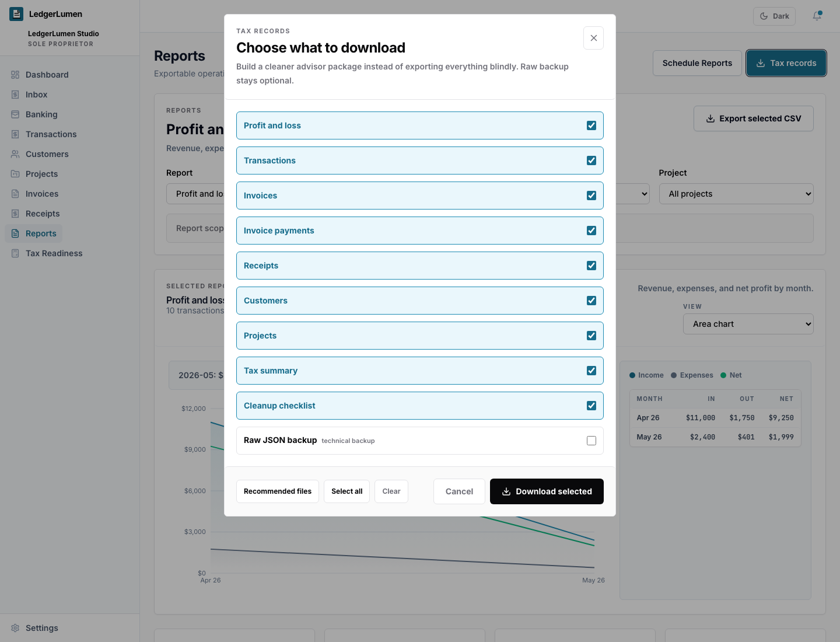Click the Dashboard grid icon in sidebar
The height and width of the screenshot is (642, 840).
pyautogui.click(x=15, y=75)
